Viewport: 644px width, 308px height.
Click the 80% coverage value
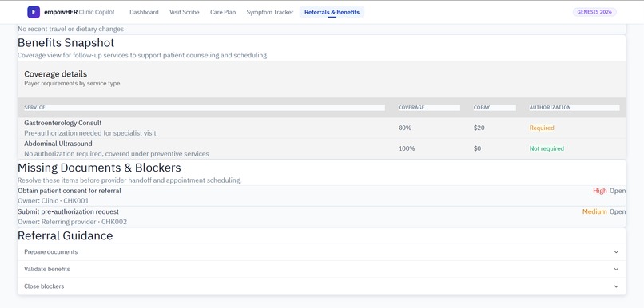coord(404,128)
